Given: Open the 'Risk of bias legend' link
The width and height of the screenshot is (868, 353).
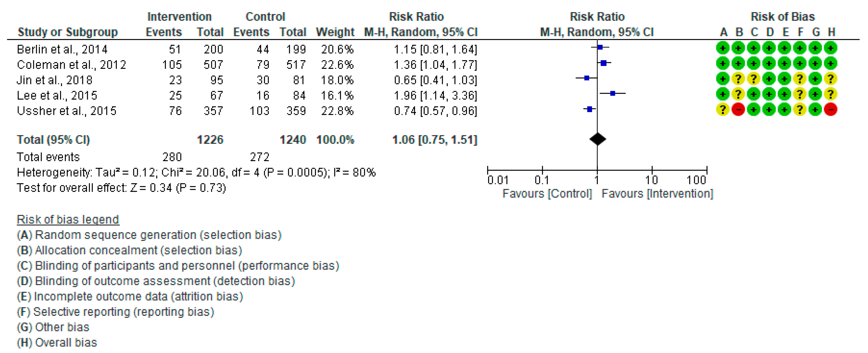Looking at the screenshot, I should [68, 219].
